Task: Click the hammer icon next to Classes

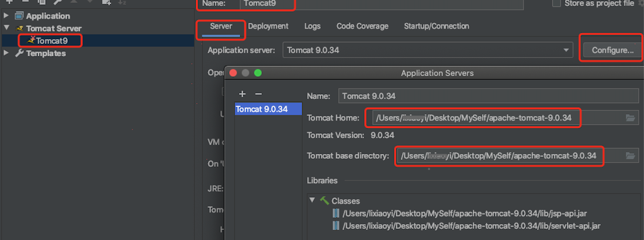Action: (324, 201)
